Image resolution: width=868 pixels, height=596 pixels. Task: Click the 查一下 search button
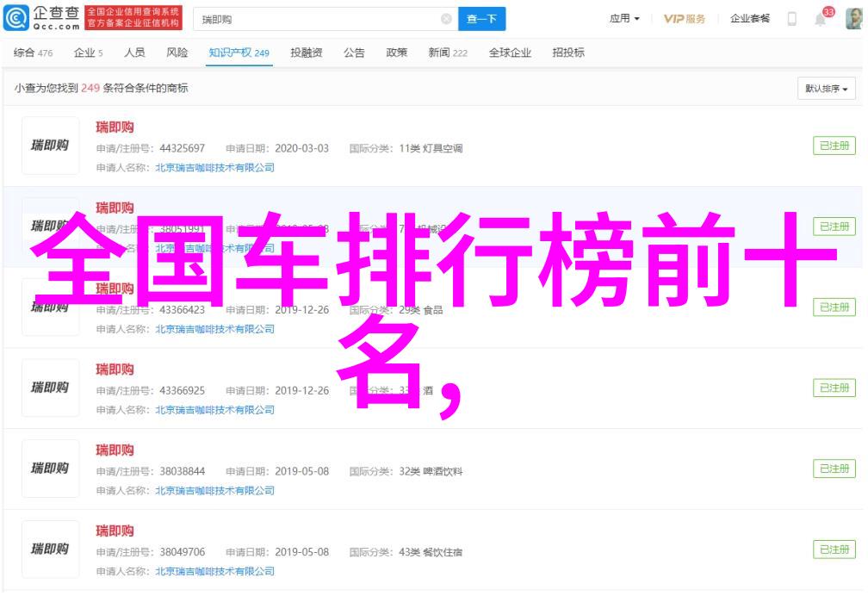[x=481, y=20]
